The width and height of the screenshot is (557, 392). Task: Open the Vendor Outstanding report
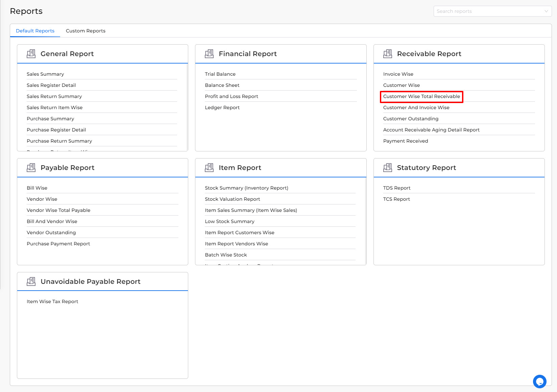click(51, 232)
